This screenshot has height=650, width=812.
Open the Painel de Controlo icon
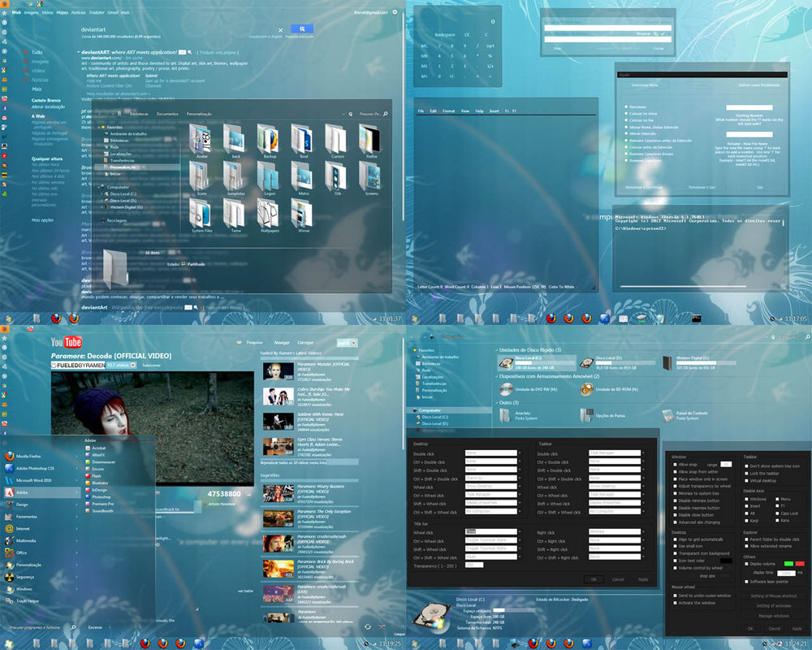pyautogui.click(x=668, y=415)
